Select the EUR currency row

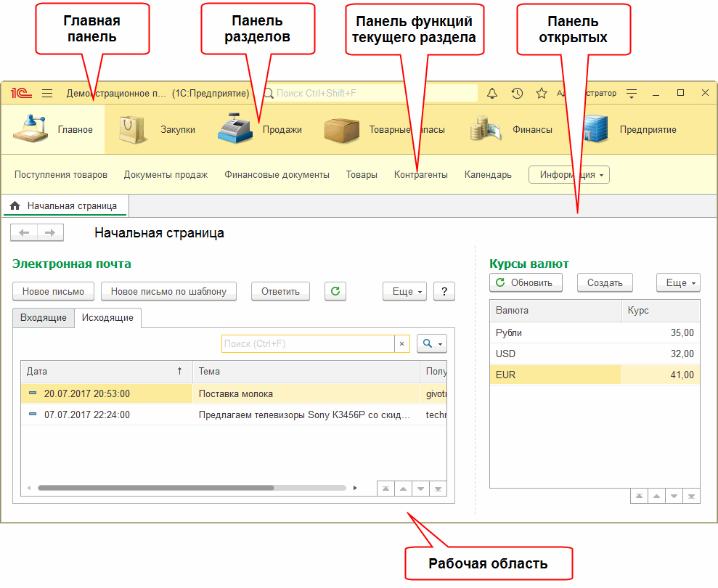pyautogui.click(x=595, y=375)
